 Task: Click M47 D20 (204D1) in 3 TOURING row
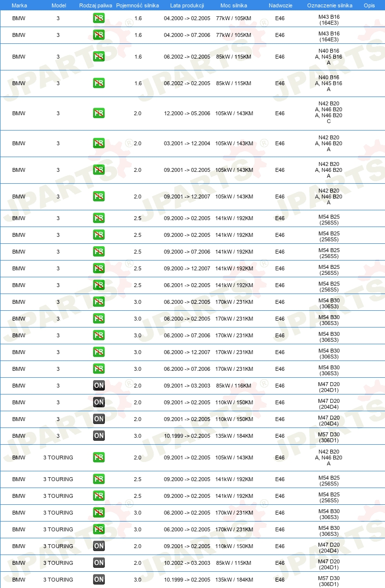[x=329, y=564]
